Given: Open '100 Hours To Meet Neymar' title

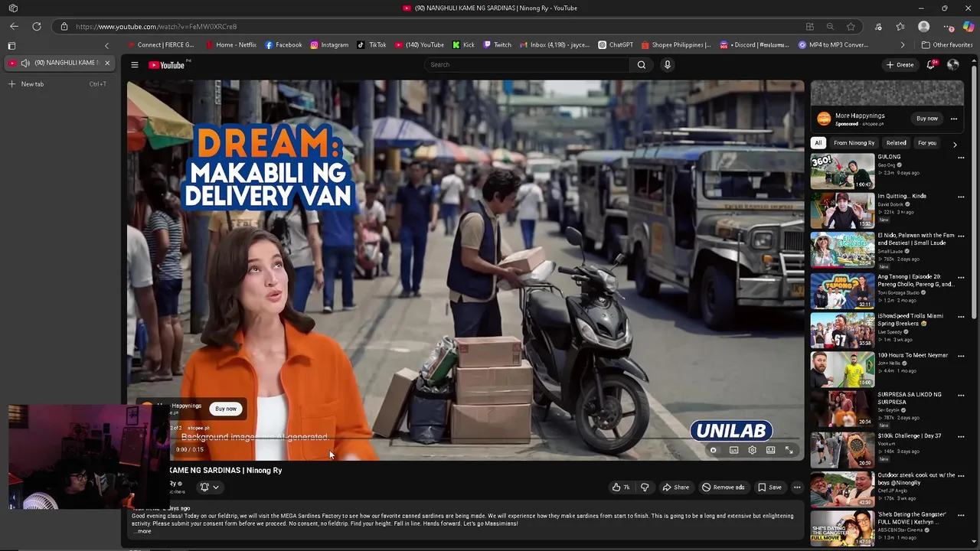Looking at the screenshot, I should (x=913, y=356).
